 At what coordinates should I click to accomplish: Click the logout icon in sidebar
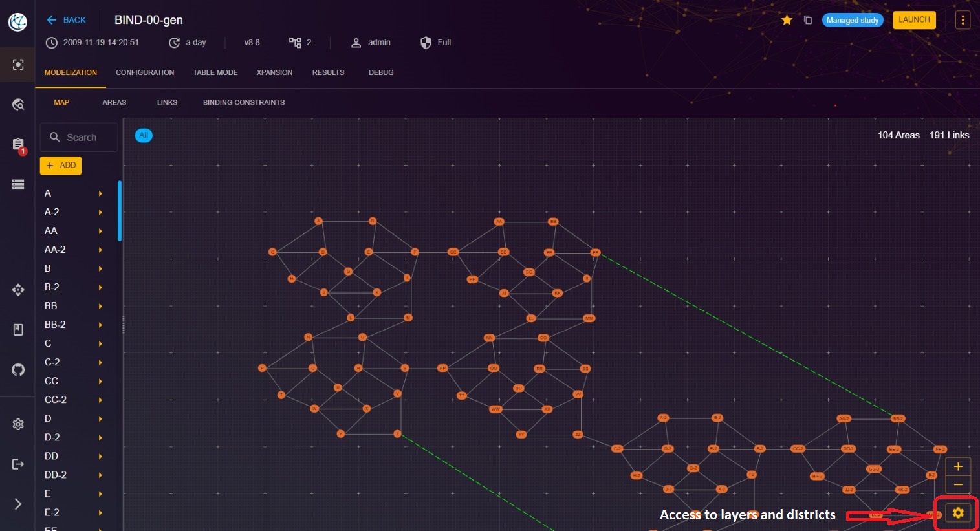18,464
